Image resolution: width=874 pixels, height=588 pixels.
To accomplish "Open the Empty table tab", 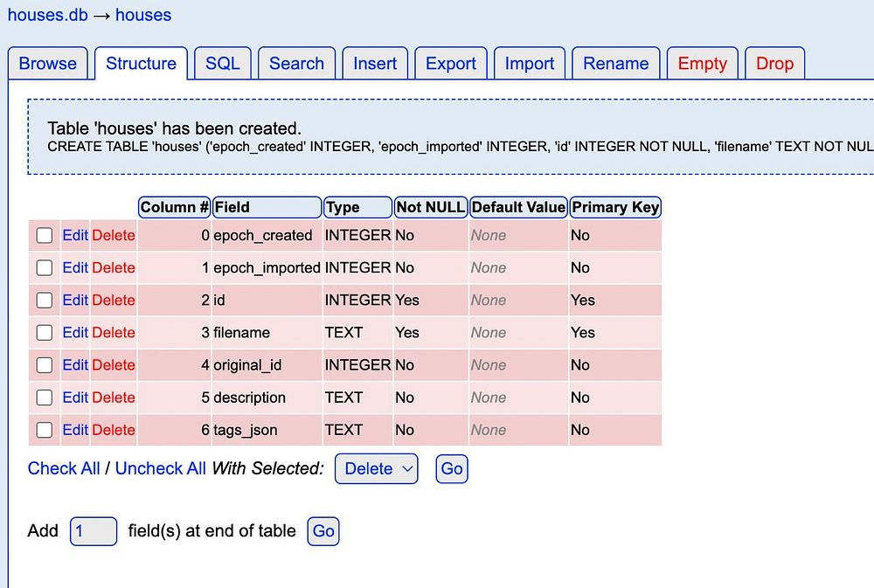I will (703, 64).
